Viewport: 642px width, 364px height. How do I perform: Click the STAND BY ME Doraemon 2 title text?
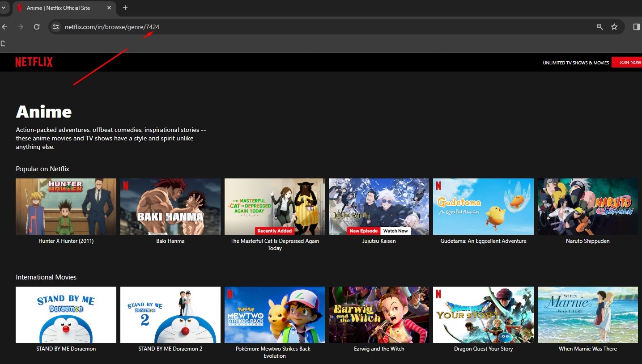click(x=170, y=349)
